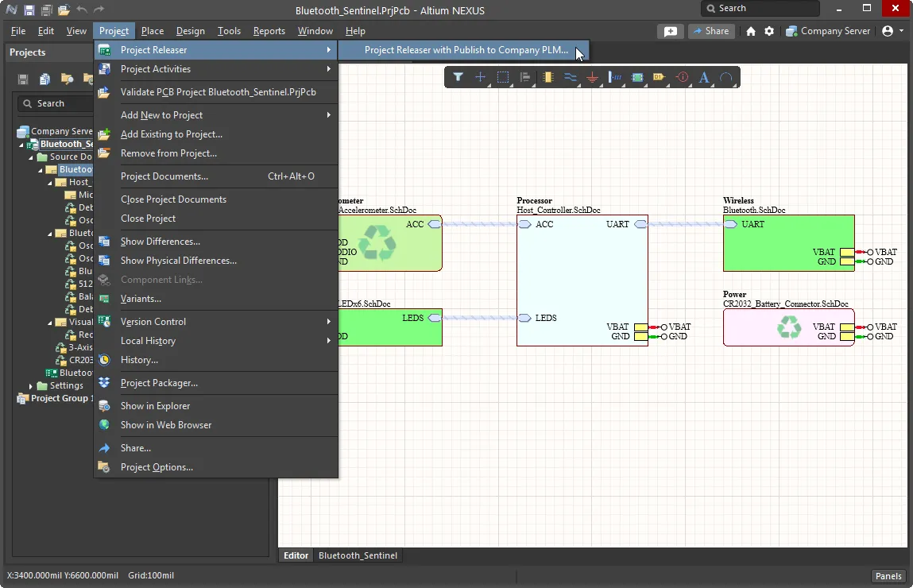The height and width of the screenshot is (588, 913).
Task: Choose the dashed rectangle selection tool
Action: 503,77
